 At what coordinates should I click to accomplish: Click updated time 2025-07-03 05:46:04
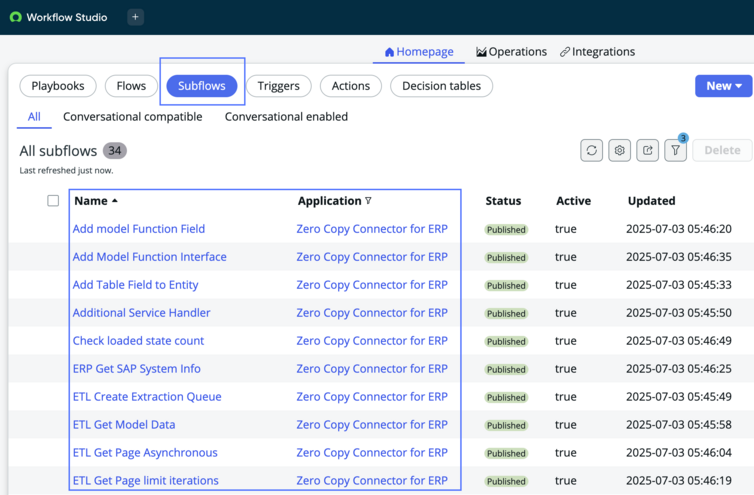coord(679,452)
